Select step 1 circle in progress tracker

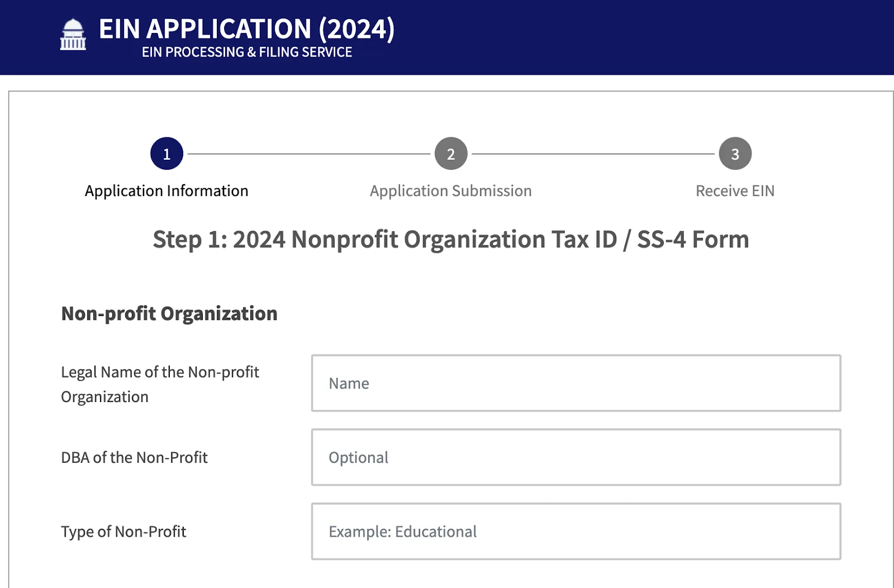[x=167, y=154]
